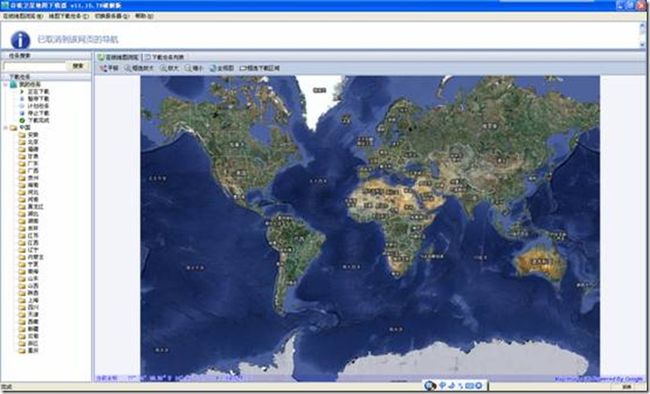650x394 pixels.
Task: Click the blue information icon
Action: [20, 40]
